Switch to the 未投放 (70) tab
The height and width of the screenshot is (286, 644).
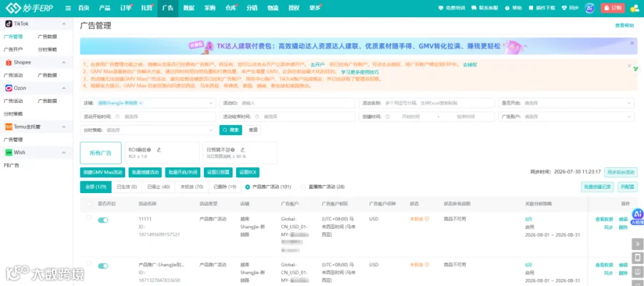click(x=192, y=187)
